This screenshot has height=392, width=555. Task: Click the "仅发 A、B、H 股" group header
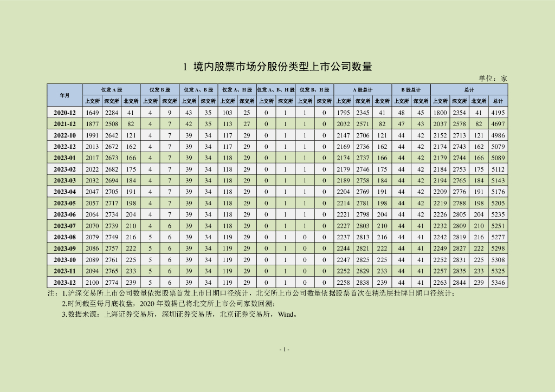pyautogui.click(x=276, y=90)
